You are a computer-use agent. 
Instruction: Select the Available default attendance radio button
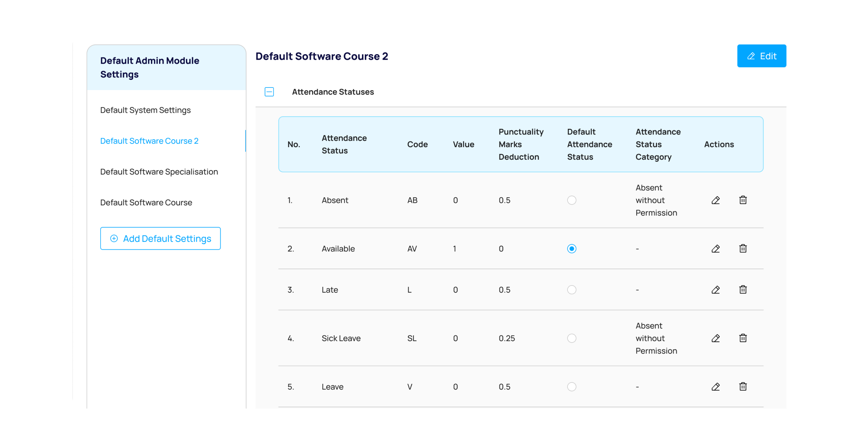(x=571, y=249)
